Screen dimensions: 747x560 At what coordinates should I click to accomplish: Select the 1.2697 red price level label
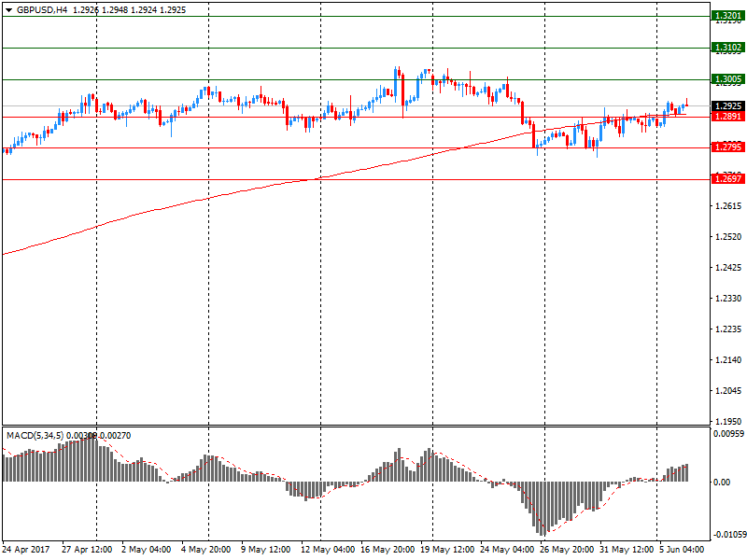click(728, 178)
